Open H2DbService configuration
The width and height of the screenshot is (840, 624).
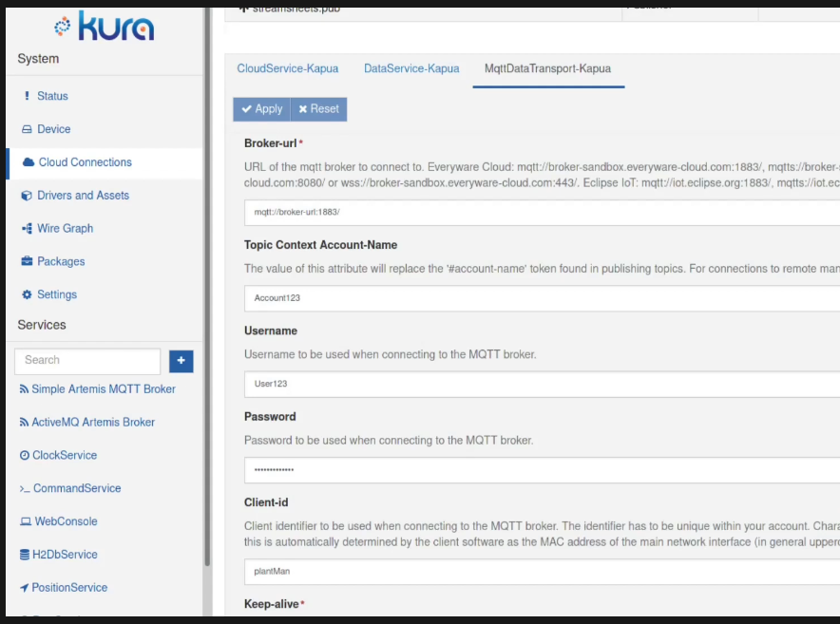pos(65,555)
